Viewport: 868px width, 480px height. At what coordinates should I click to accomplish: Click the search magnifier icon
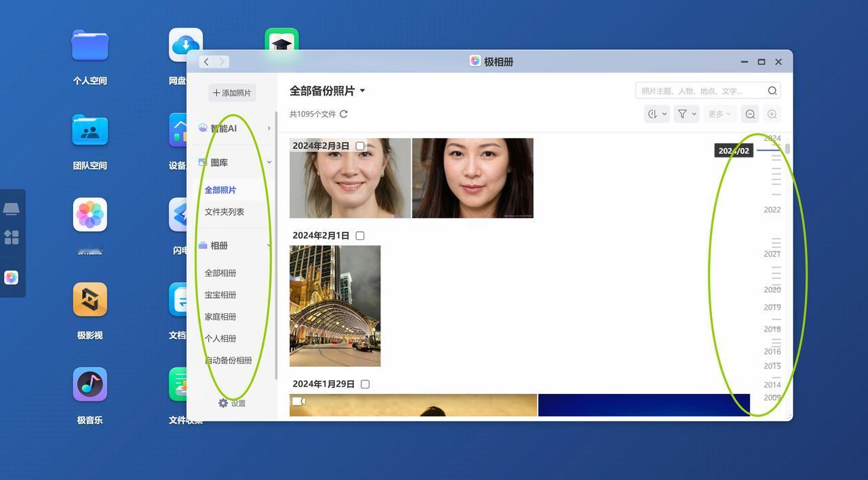pyautogui.click(x=772, y=91)
